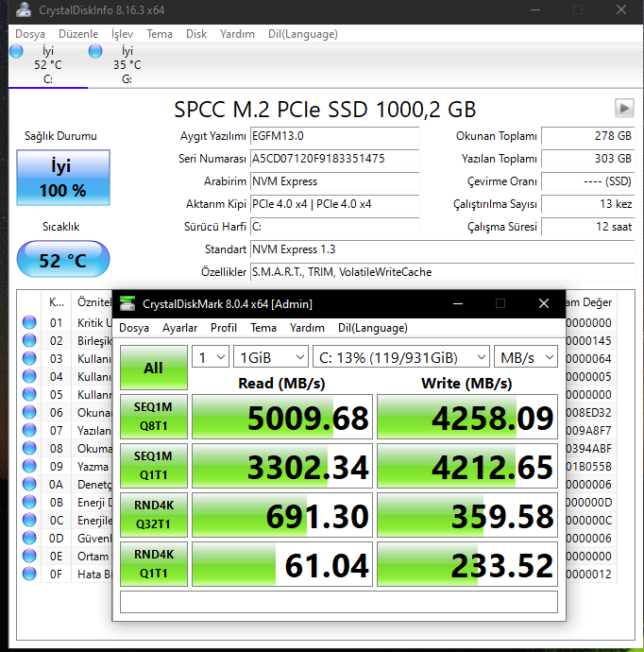
Task: Close the CrystalDiskMark window
Action: (544, 303)
